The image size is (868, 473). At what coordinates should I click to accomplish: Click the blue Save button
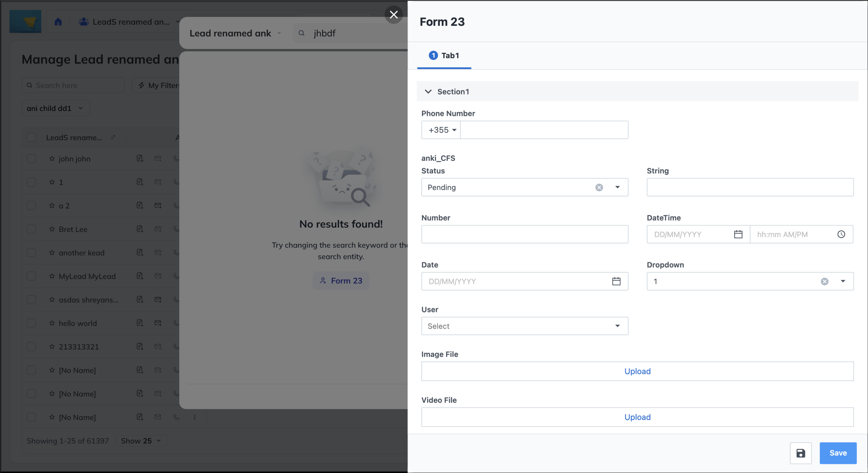(x=838, y=453)
